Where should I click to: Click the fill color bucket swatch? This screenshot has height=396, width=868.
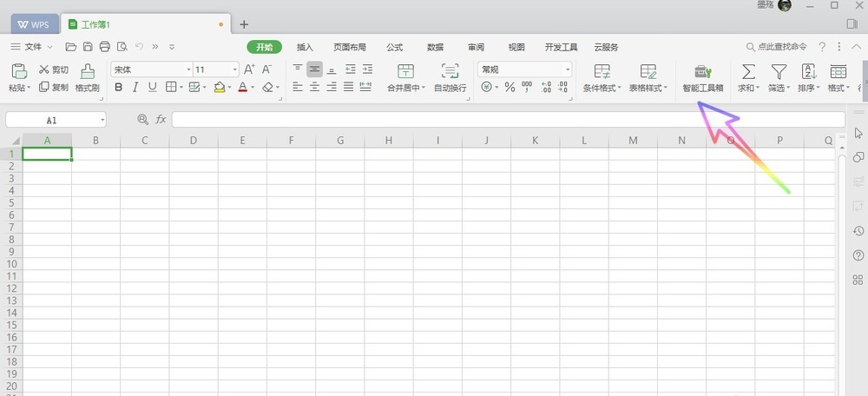[220, 87]
